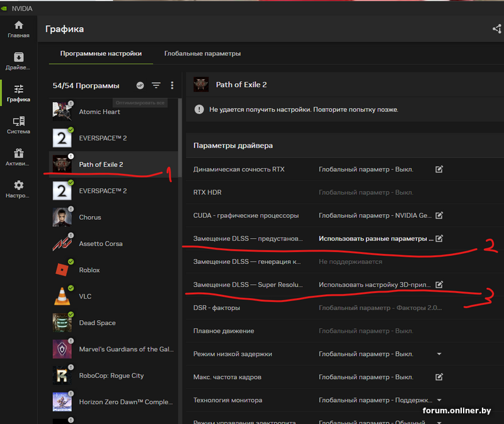
Task: Edit DLSS предустановки override setting
Action: point(439,239)
